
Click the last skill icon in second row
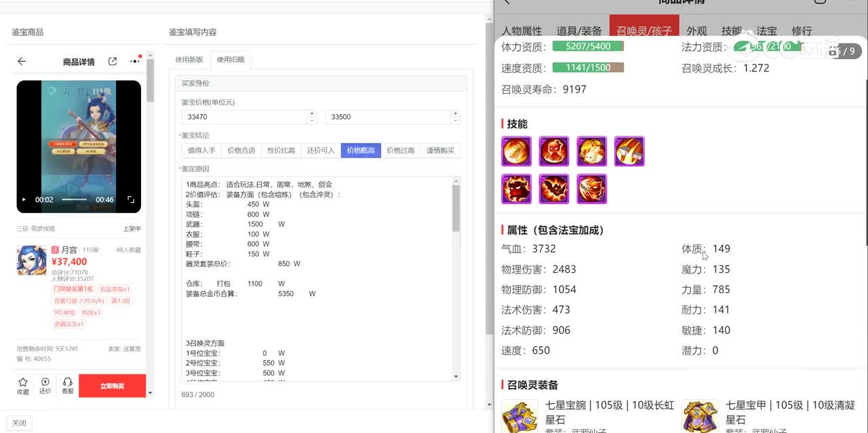click(592, 189)
